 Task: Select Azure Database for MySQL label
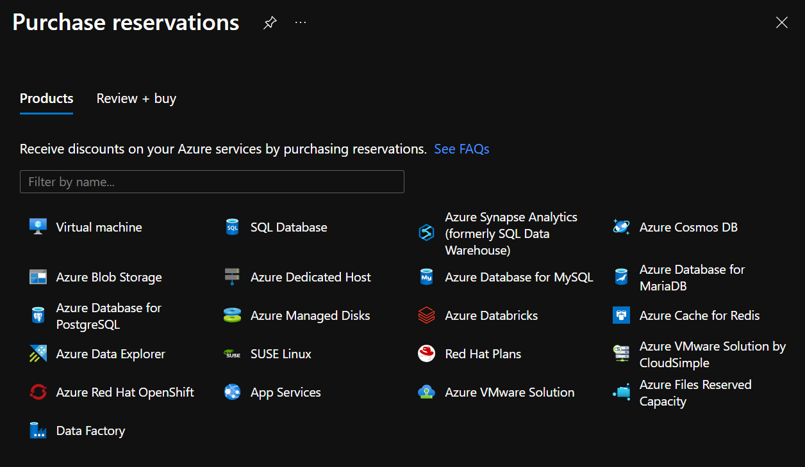(519, 278)
